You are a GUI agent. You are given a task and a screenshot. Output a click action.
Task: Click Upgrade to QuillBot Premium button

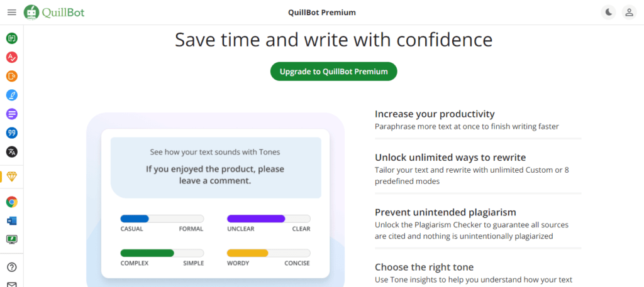(x=333, y=72)
